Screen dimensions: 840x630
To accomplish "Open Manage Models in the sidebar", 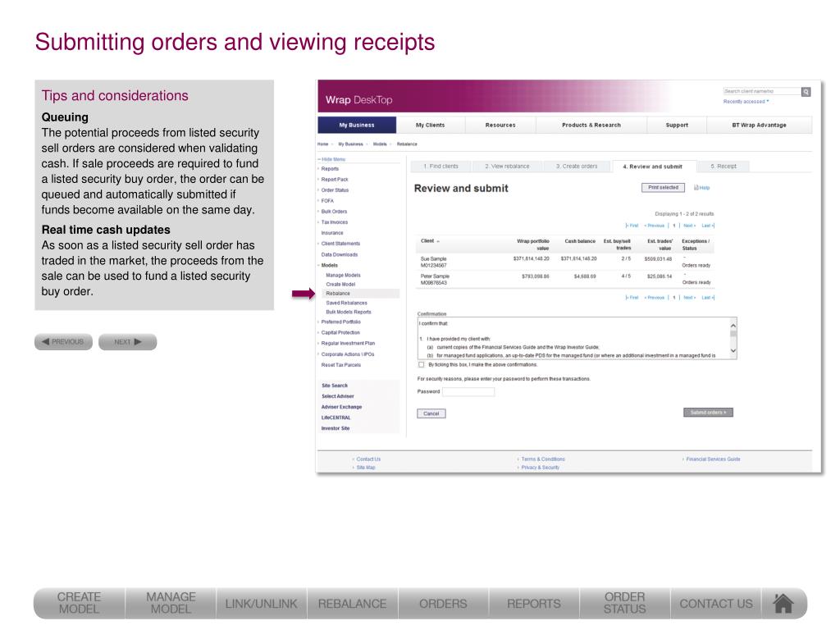I will pyautogui.click(x=343, y=276).
